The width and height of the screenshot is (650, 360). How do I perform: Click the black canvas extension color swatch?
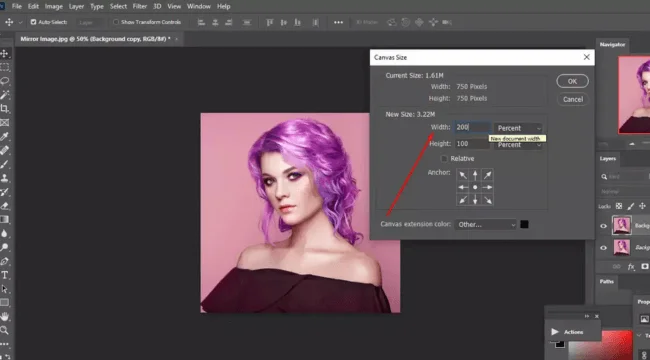point(524,224)
